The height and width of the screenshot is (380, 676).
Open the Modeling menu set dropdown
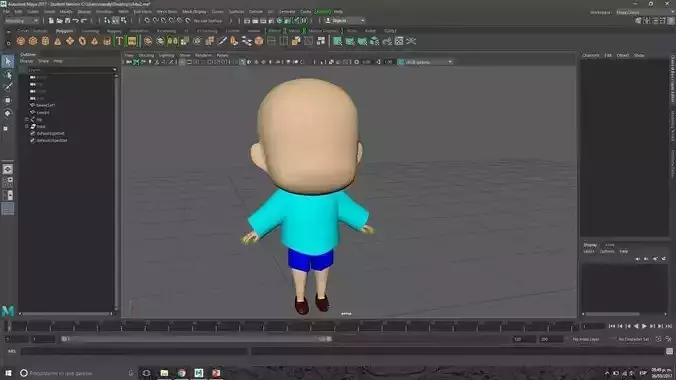coord(22,21)
